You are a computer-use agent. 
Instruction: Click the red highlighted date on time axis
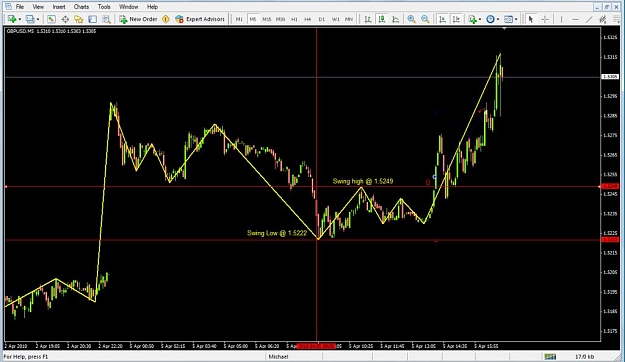(x=317, y=346)
